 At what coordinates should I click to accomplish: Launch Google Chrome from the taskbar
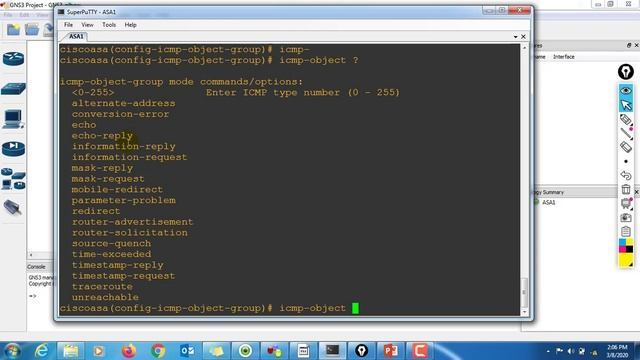point(158,351)
